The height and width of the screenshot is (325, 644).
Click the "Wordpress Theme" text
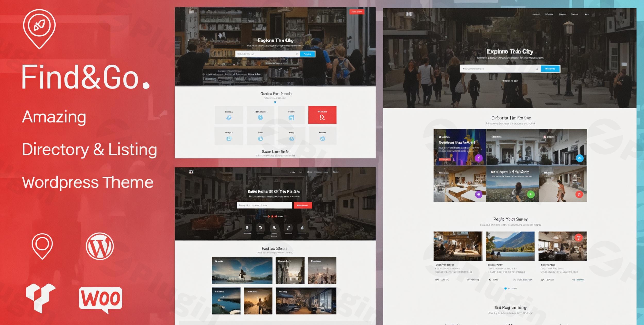tap(88, 182)
